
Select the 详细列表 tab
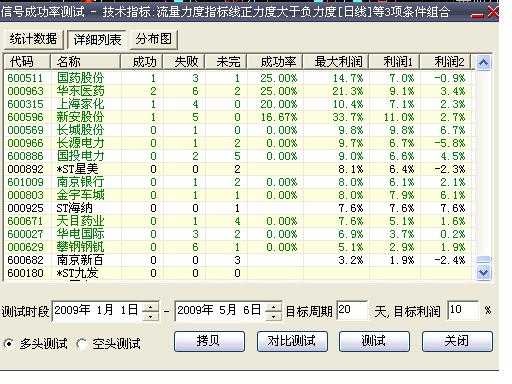pyautogui.click(x=97, y=40)
